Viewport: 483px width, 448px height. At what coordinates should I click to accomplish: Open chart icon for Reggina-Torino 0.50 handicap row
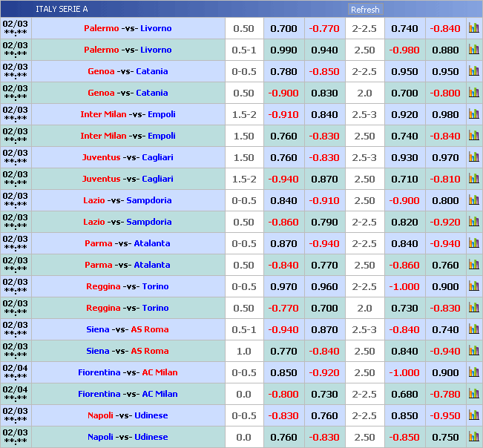pyautogui.click(x=473, y=308)
